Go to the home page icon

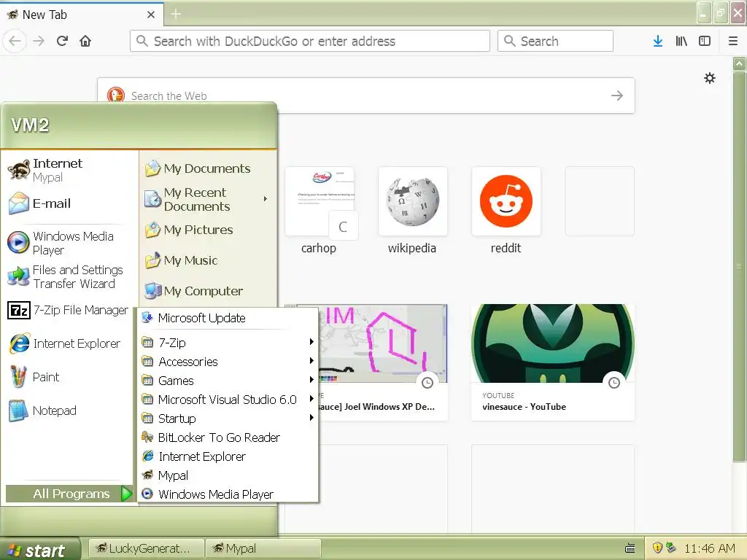pyautogui.click(x=85, y=41)
